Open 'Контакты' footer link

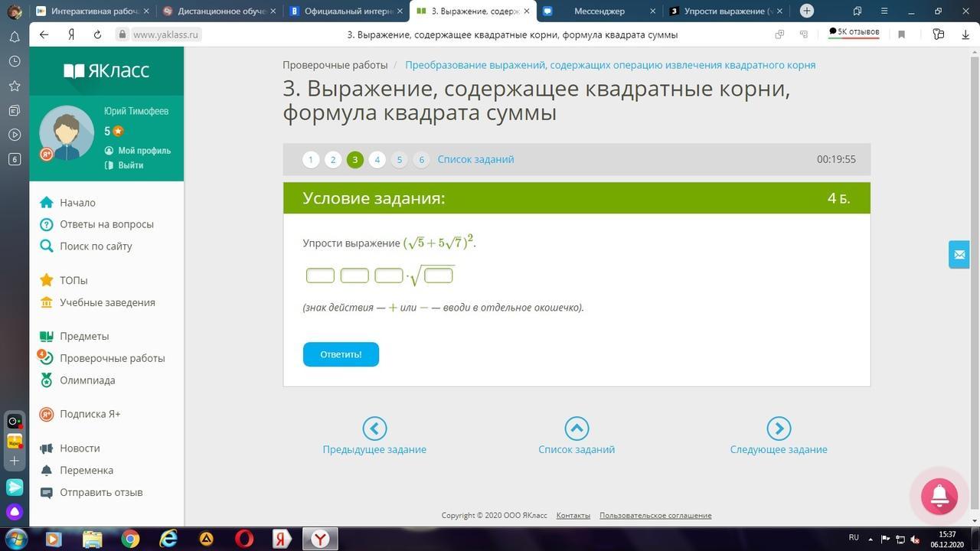(x=573, y=516)
